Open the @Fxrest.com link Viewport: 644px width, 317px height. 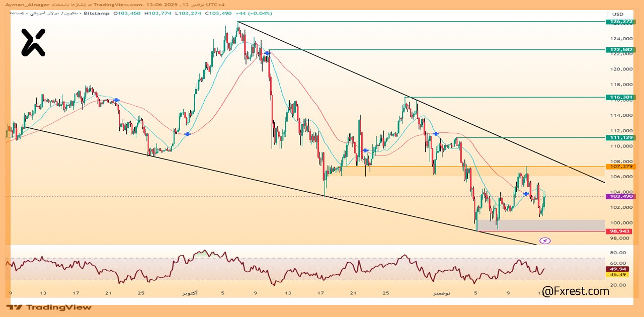(x=576, y=290)
